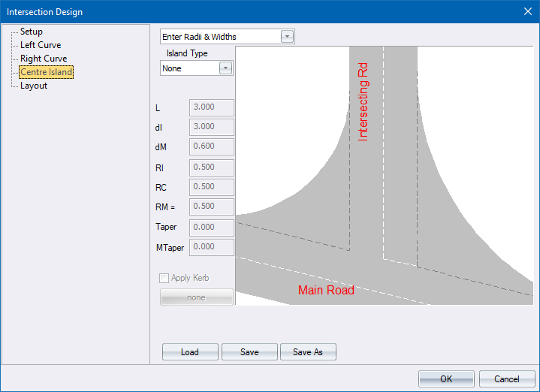Click the Main Road label in preview
540x392 pixels.
(326, 290)
